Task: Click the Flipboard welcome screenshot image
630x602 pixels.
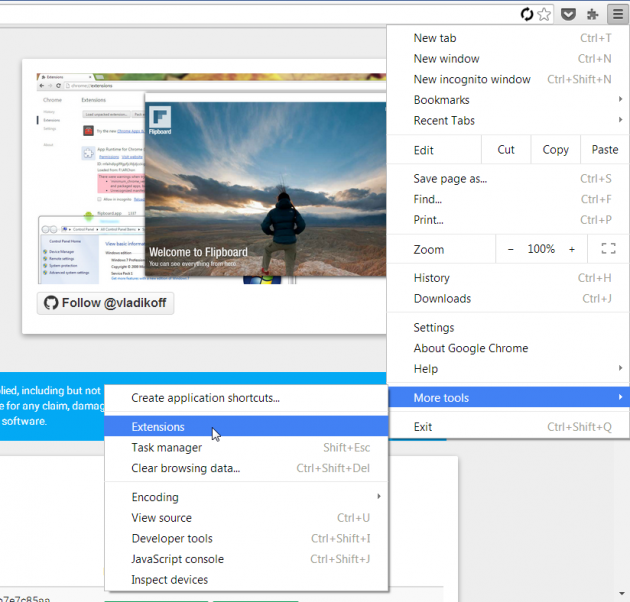Action: [x=266, y=189]
